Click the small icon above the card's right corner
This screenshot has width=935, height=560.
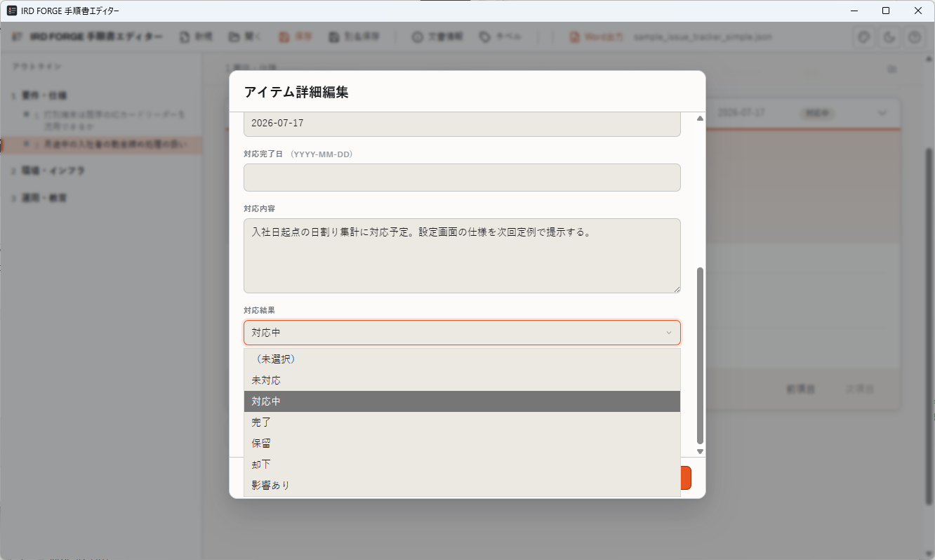(x=892, y=69)
